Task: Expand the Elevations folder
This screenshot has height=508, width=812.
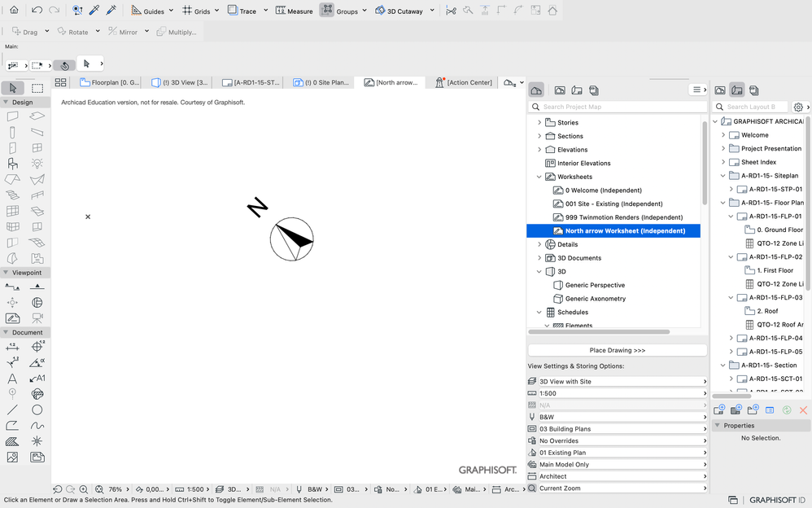Action: click(x=539, y=149)
